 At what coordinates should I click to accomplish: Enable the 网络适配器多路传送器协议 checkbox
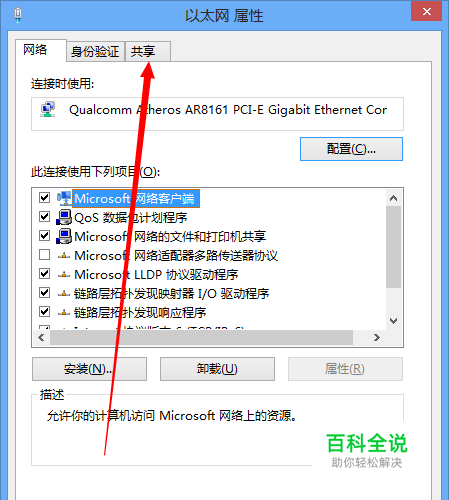click(44, 255)
